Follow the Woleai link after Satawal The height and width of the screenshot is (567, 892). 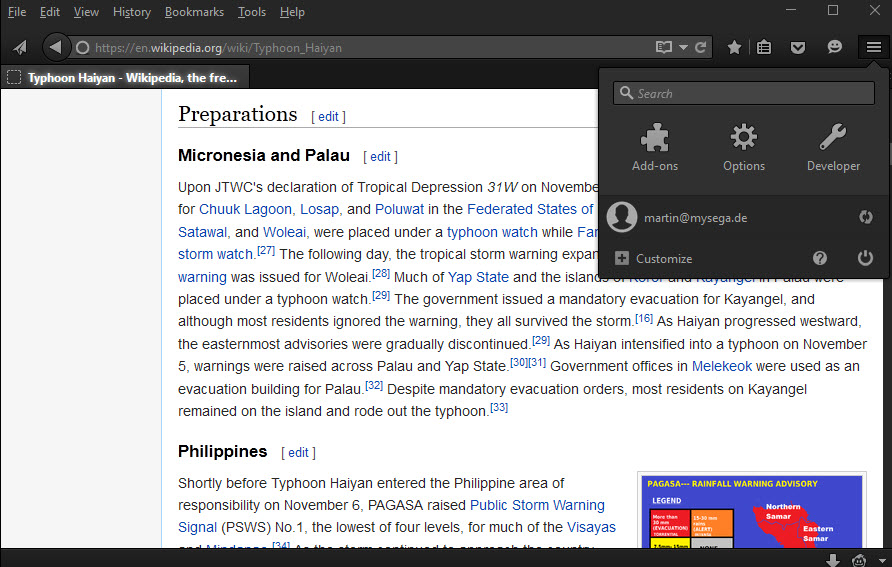(x=284, y=232)
